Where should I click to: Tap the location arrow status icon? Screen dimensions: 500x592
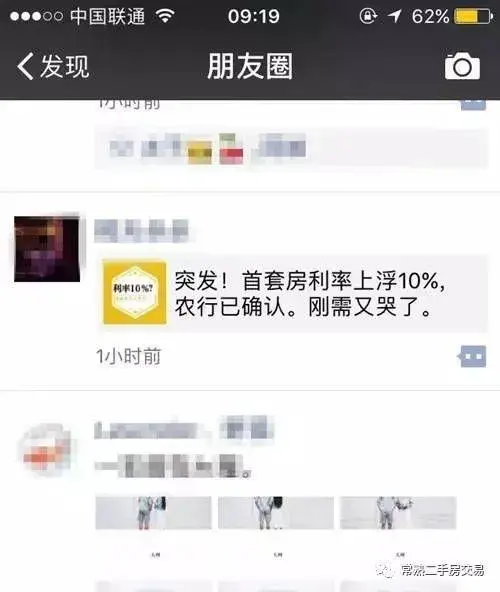[395, 16]
